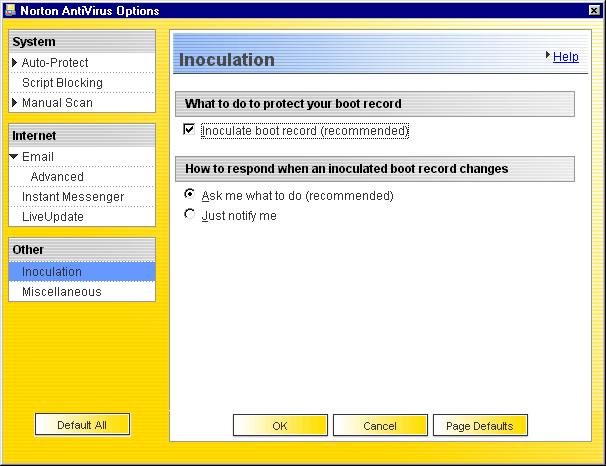Click the Default All button

(x=82, y=425)
